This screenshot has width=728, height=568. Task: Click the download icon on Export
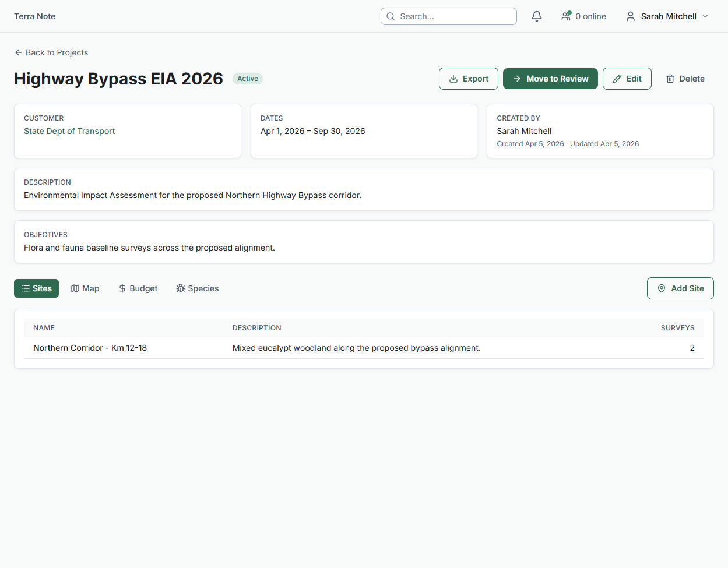(453, 79)
